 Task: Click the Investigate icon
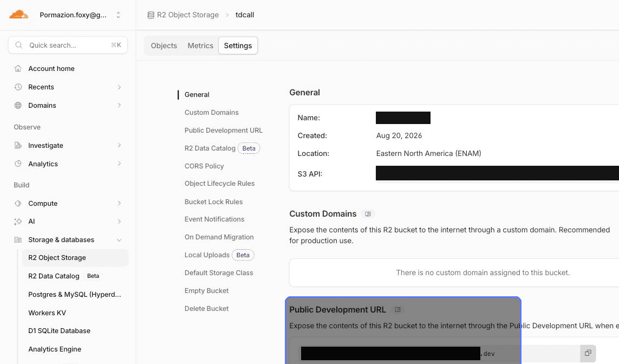(18, 145)
